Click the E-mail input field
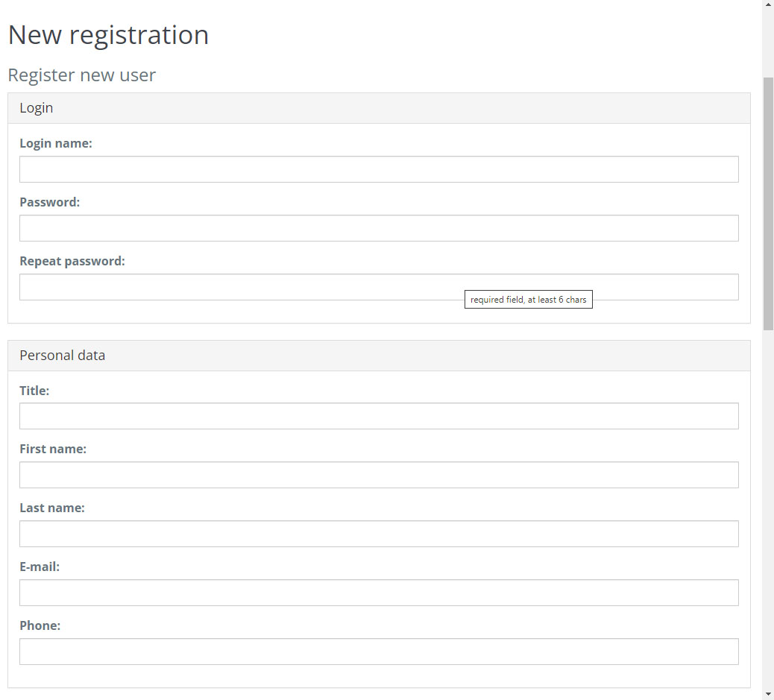This screenshot has height=700, width=774. point(379,593)
